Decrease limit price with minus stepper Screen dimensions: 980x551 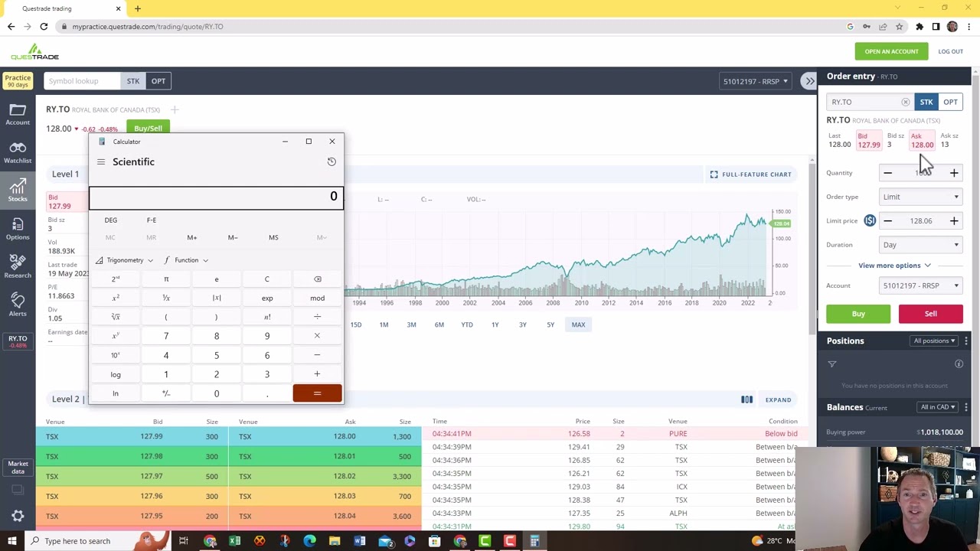click(x=887, y=221)
